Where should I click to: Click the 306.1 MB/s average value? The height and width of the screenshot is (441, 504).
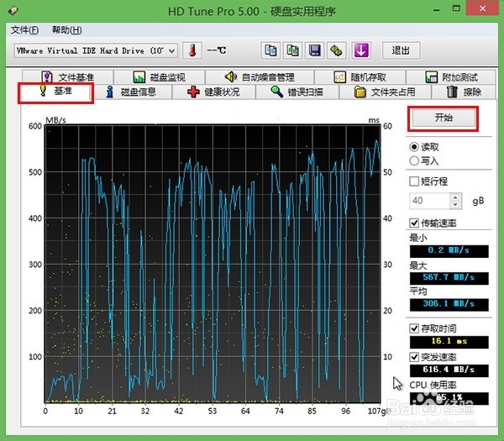(x=449, y=304)
